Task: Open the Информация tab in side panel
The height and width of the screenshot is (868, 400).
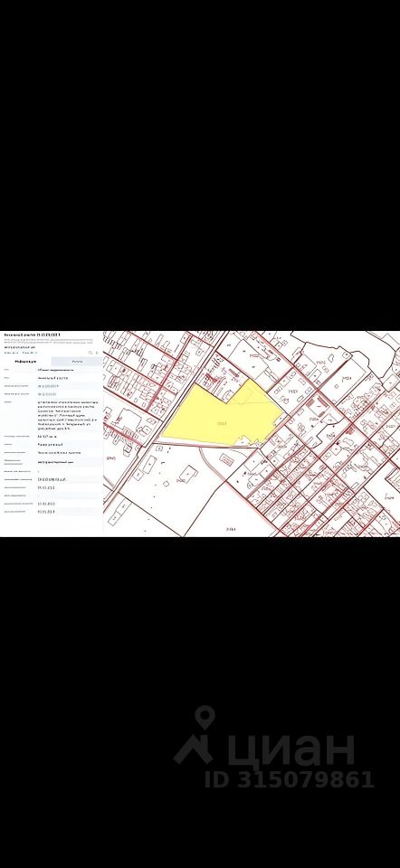Action: (25, 362)
